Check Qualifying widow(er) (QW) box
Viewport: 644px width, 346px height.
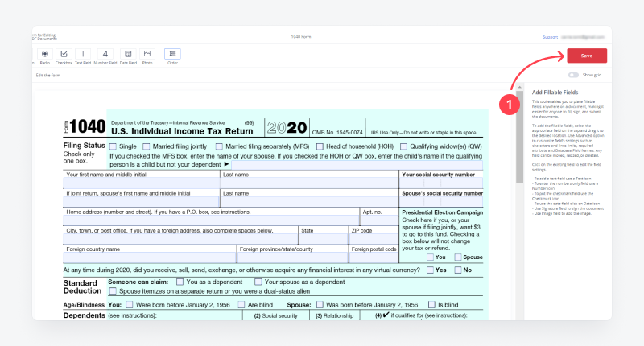[x=404, y=146]
